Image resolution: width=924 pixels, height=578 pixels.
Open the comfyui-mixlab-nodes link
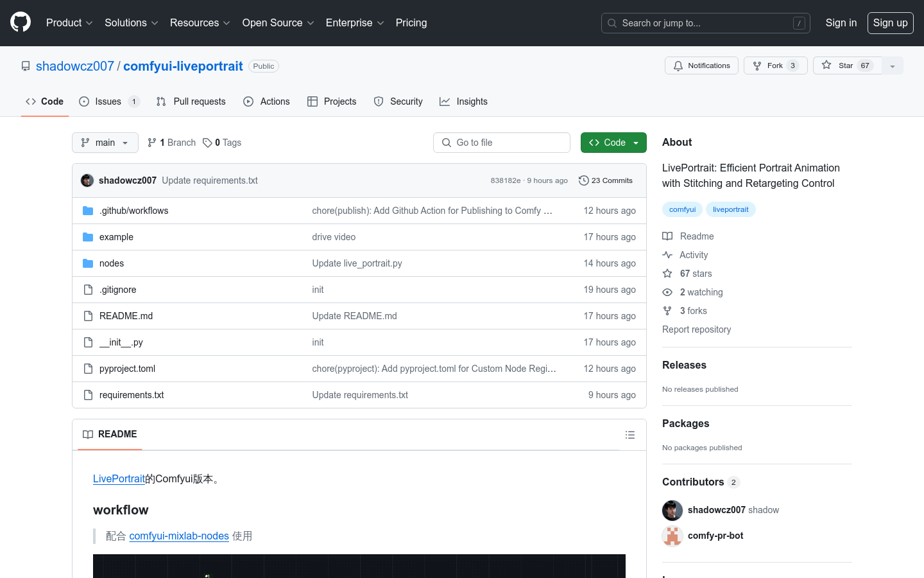(x=179, y=536)
